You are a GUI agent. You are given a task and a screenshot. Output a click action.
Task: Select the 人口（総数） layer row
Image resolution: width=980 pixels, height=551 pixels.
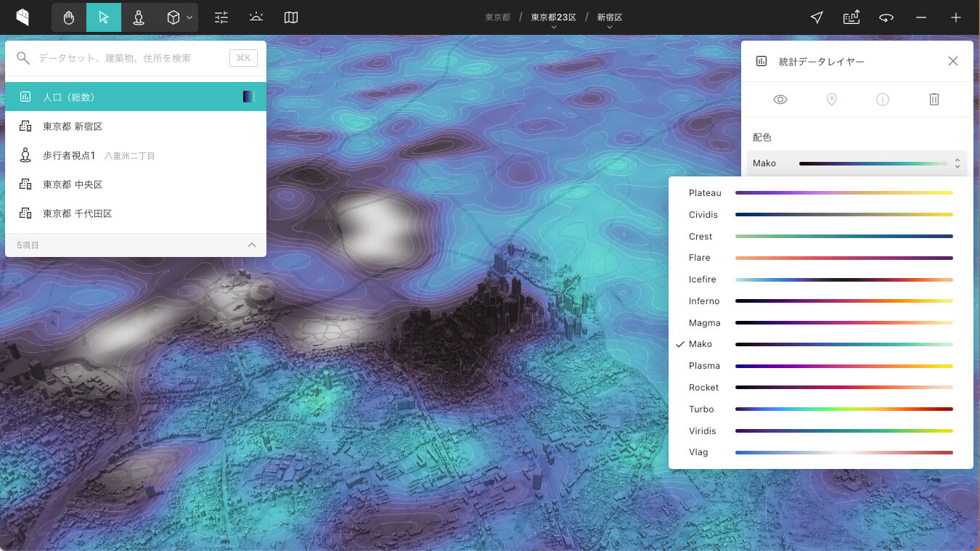point(136,97)
